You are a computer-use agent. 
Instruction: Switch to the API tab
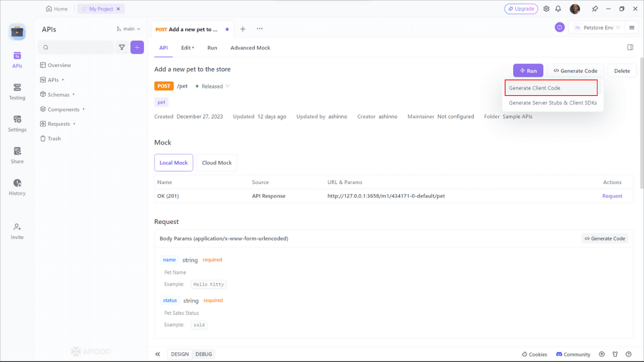164,48
